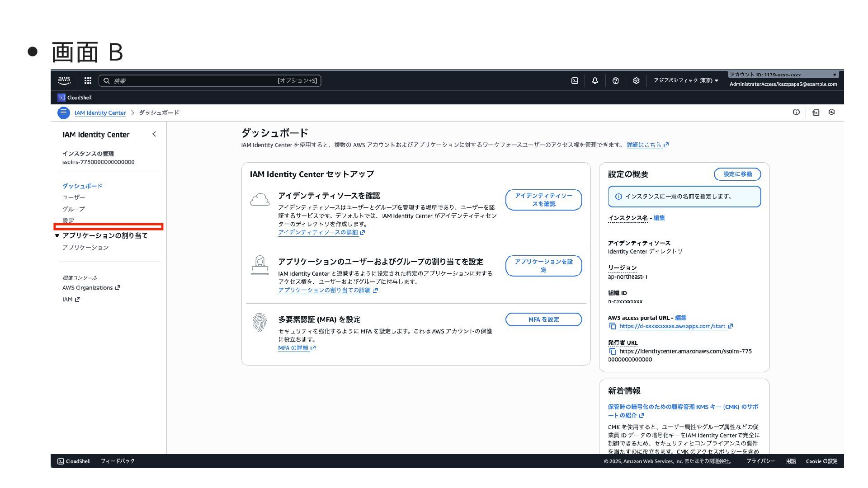Click the AWS logo home icon

click(64, 81)
